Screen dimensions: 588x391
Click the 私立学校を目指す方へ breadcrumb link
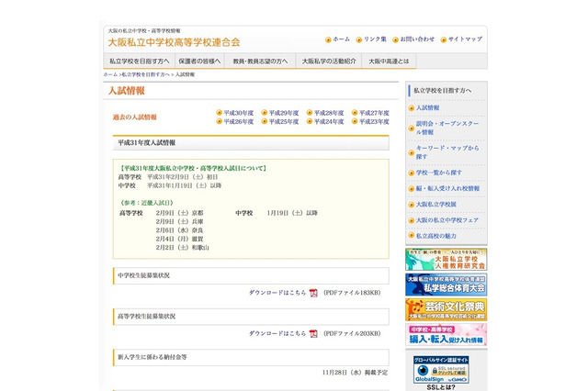[145, 74]
